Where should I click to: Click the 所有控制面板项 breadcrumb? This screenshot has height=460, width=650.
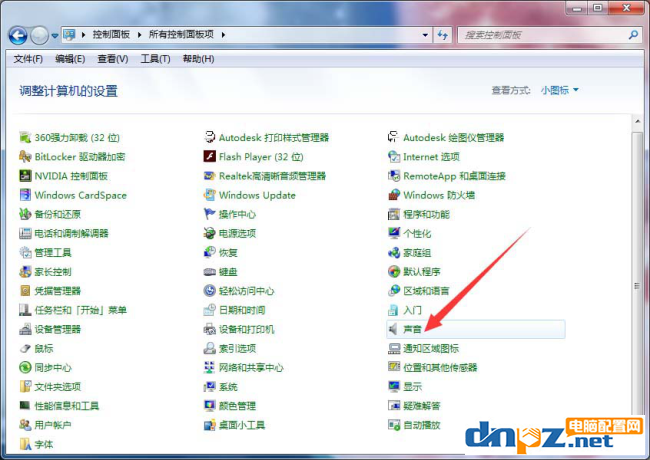pos(181,34)
